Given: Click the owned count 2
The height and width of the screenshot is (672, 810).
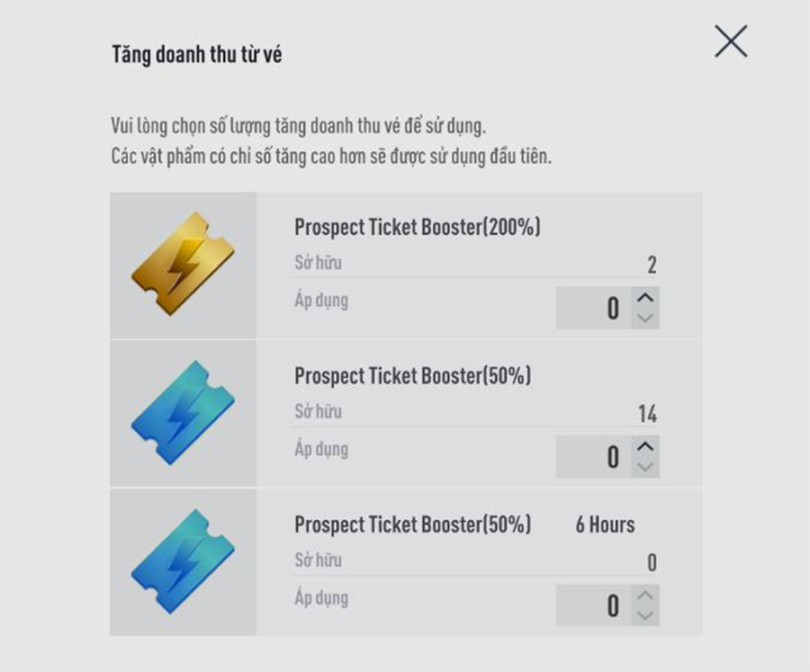Looking at the screenshot, I should 652,265.
